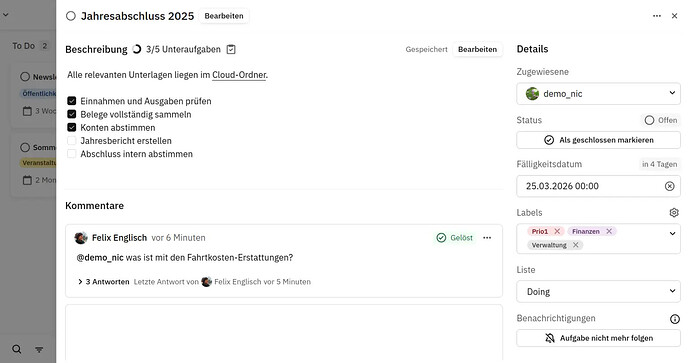Uncheck Einnahmen und Ausgaben prüfen

click(x=72, y=101)
